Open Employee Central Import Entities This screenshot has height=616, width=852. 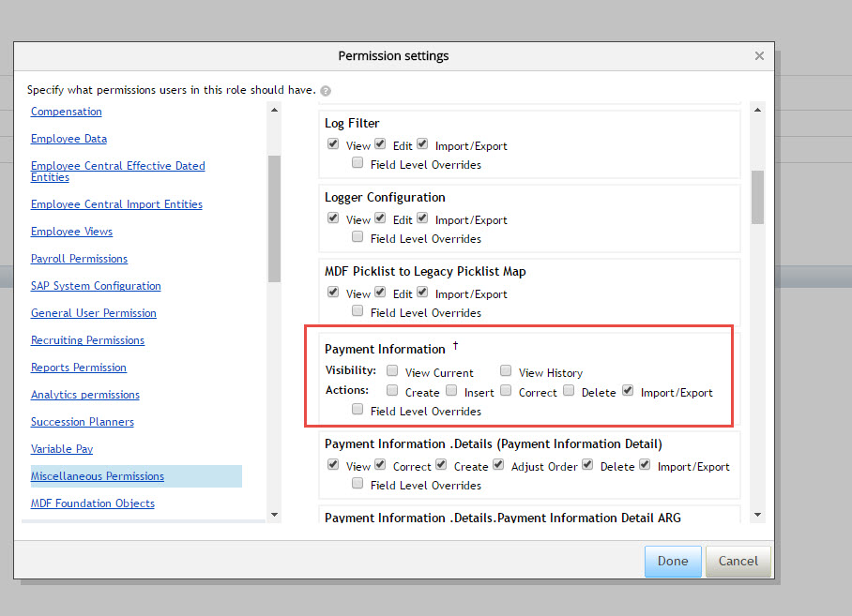coord(117,204)
